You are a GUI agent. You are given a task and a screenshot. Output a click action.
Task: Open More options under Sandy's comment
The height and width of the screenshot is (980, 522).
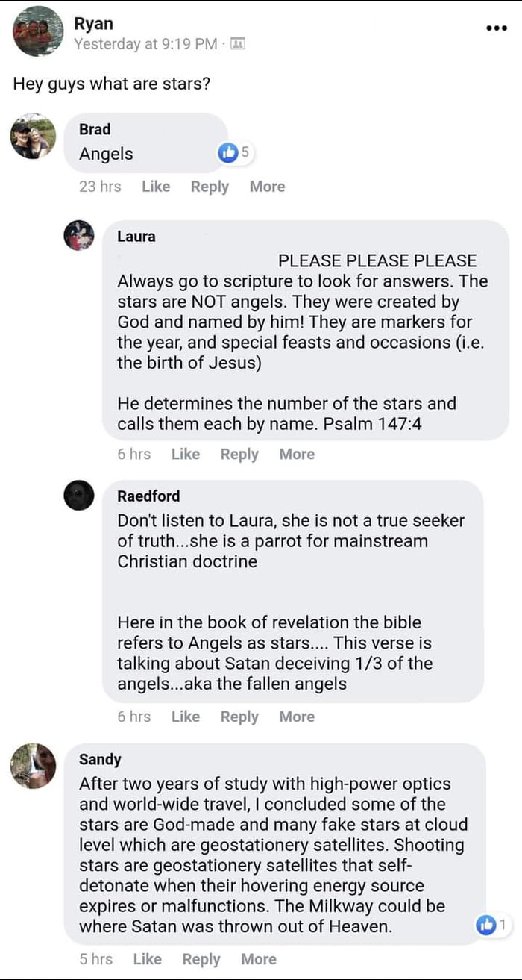click(258, 959)
